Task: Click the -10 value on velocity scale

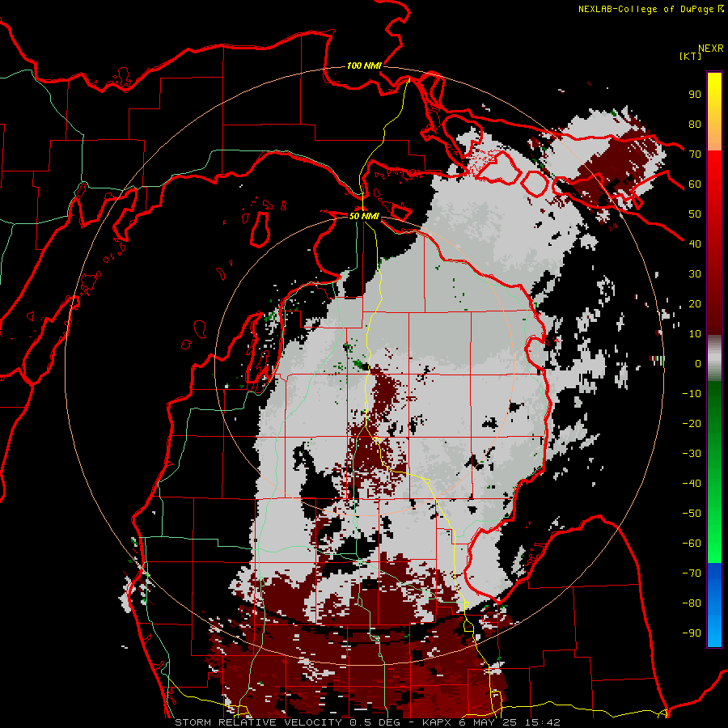Action: tap(692, 394)
